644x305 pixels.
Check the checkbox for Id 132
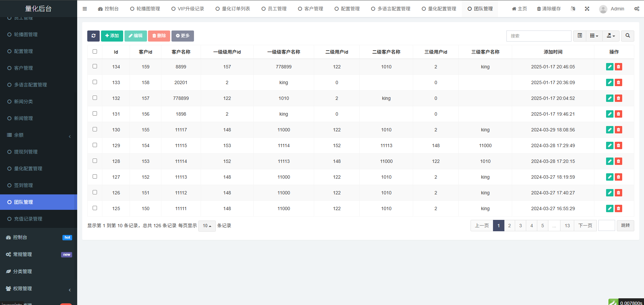tap(95, 98)
